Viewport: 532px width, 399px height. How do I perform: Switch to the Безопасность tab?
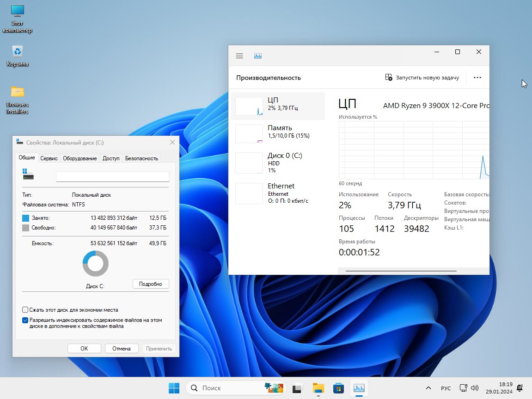click(x=141, y=158)
